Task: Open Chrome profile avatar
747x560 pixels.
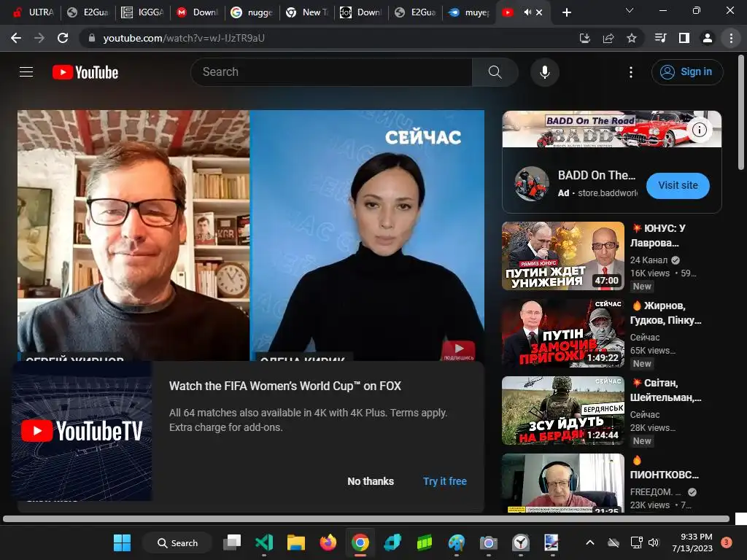Action: [x=708, y=38]
